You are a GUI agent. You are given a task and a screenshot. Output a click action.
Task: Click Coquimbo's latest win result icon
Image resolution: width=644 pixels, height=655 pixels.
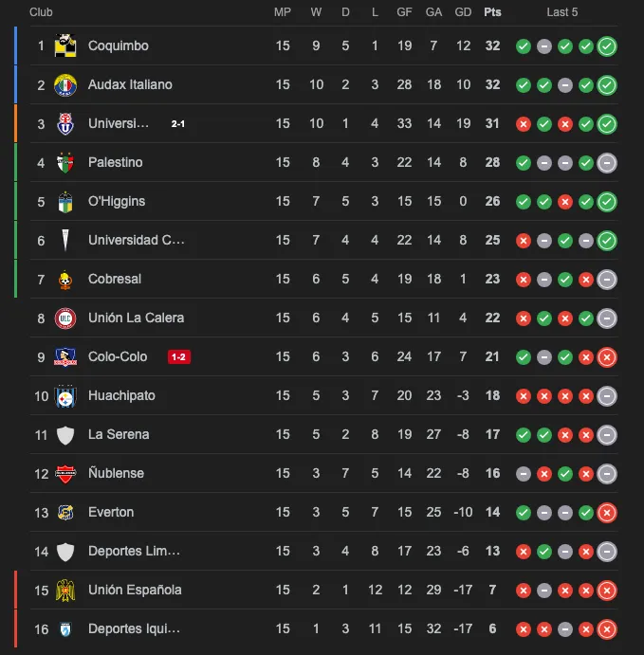607,45
